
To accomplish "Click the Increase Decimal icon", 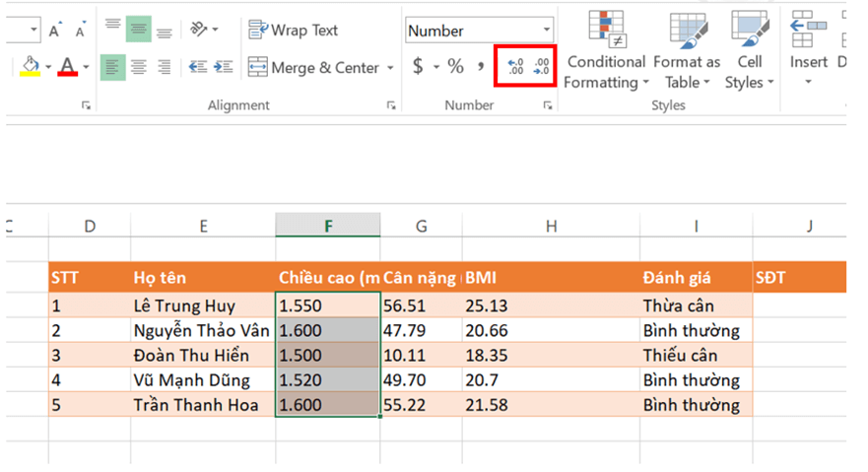I will point(514,67).
